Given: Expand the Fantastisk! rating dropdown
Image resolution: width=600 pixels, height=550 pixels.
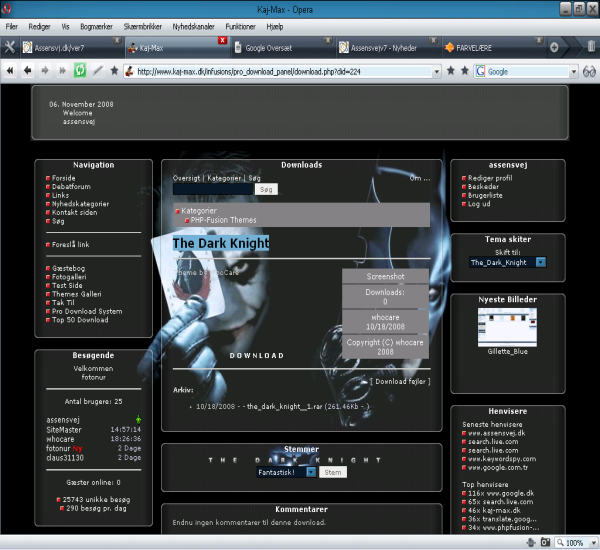Looking at the screenshot, I should click(311, 472).
